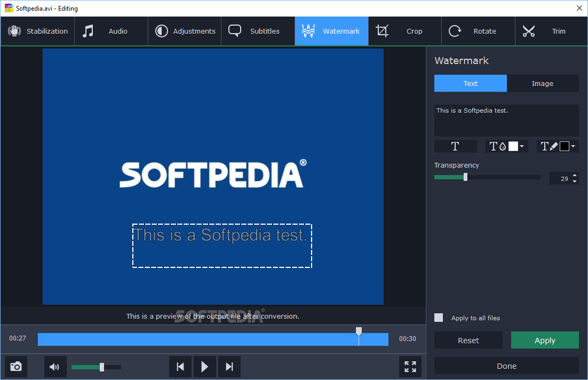Click the text fill color white swatch
The image size is (588, 380).
coord(513,146)
